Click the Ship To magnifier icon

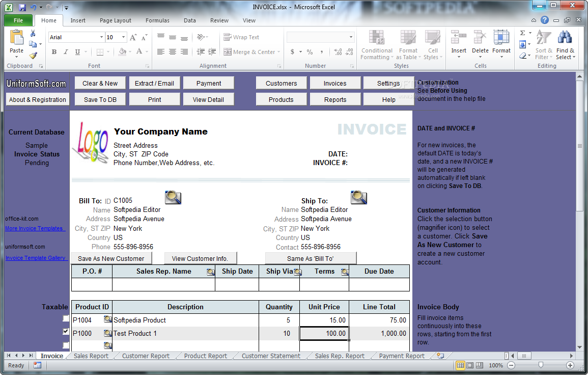[x=359, y=197]
